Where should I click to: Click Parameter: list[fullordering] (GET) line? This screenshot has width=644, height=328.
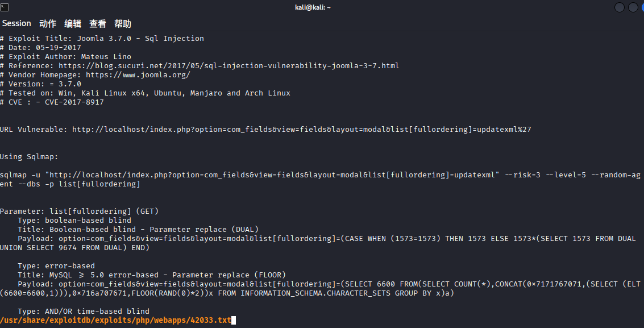pyautogui.click(x=79, y=211)
